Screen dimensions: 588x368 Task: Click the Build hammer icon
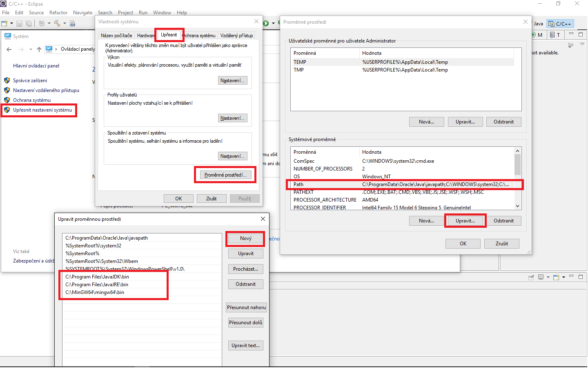pyautogui.click(x=57, y=23)
